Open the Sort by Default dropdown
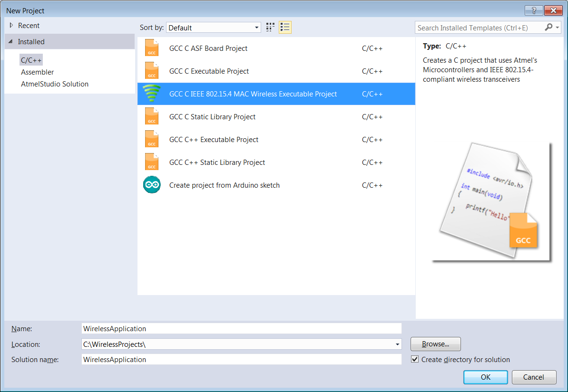 click(x=214, y=28)
